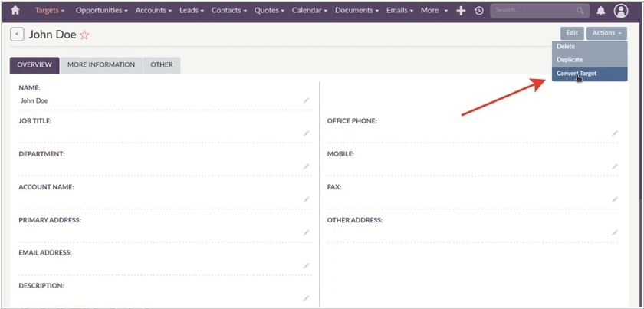The height and width of the screenshot is (309, 644).
Task: Expand the Calendar menu
Action: 310,11
